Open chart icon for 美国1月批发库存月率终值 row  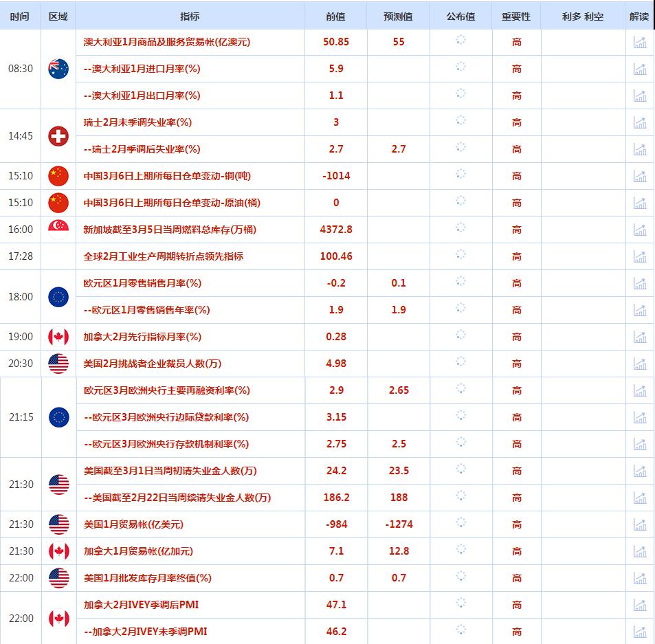point(640,578)
